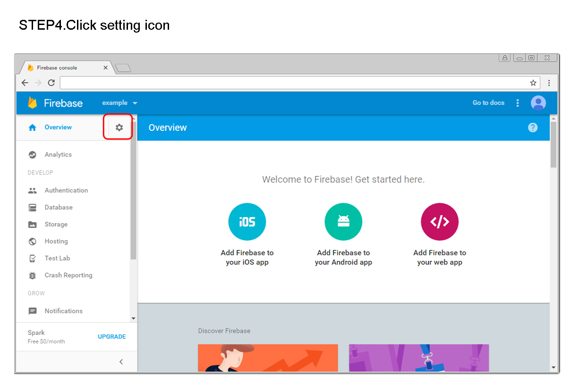Screen dimensions: 571x392
Task: Click Spark plan label
Action: click(36, 333)
